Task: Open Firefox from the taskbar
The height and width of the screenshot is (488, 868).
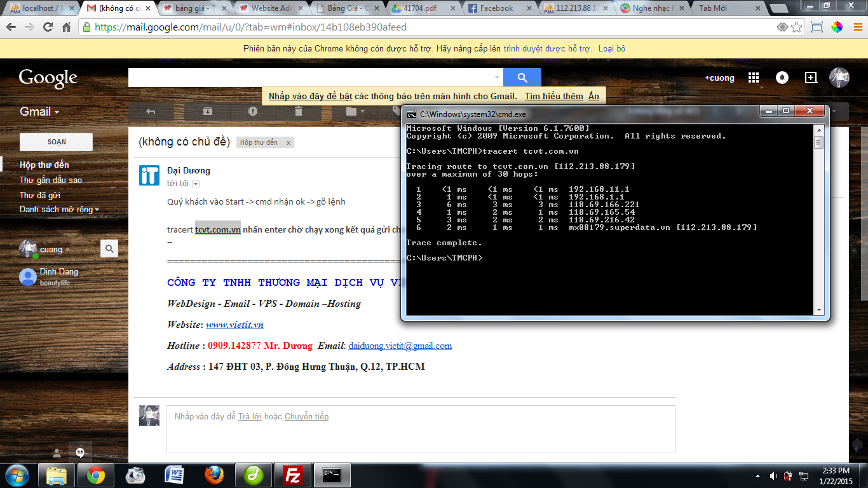Action: point(214,475)
